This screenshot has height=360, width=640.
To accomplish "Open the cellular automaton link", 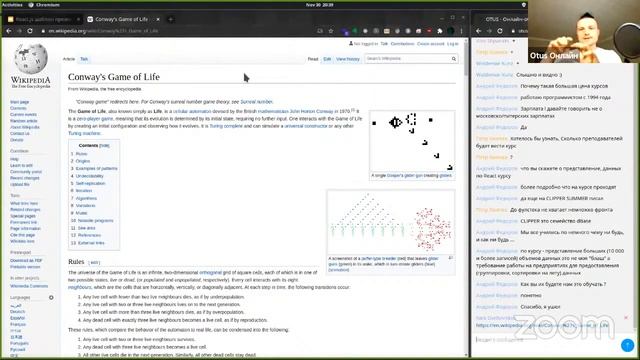I will [x=192, y=111].
